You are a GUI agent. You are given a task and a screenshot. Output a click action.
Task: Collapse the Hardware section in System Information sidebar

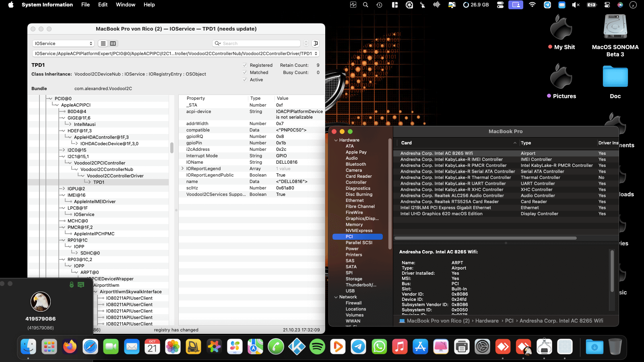click(x=336, y=140)
